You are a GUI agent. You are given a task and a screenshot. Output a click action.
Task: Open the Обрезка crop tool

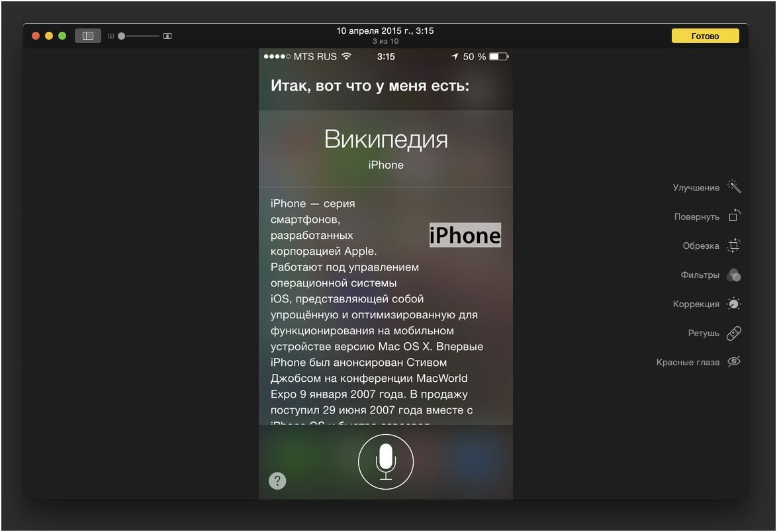coord(733,245)
